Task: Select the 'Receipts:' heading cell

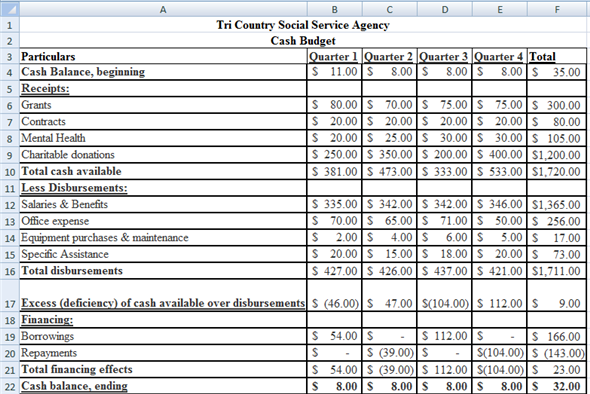Action: tap(163, 88)
